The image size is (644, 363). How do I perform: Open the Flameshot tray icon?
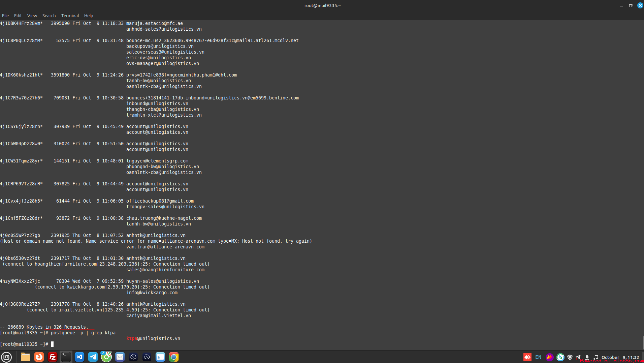[550, 357]
